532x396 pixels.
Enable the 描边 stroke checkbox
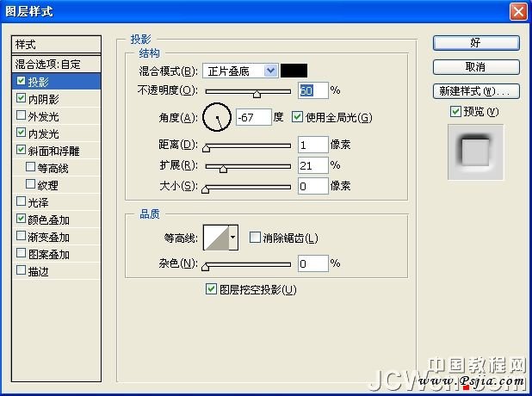tap(21, 270)
